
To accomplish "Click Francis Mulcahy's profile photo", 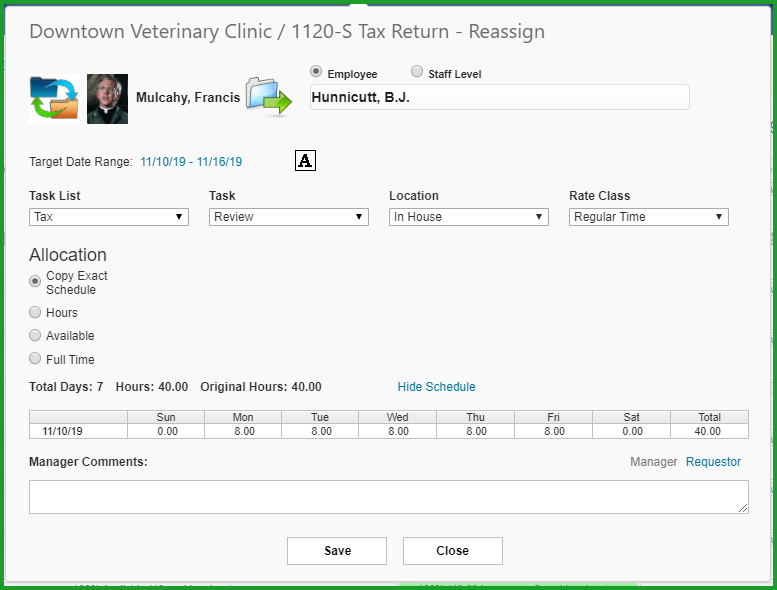I will click(108, 99).
